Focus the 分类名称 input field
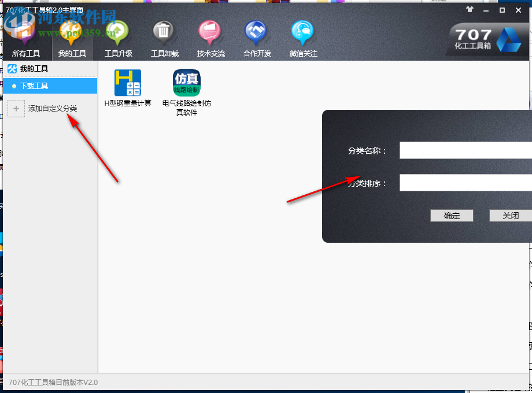 point(465,150)
